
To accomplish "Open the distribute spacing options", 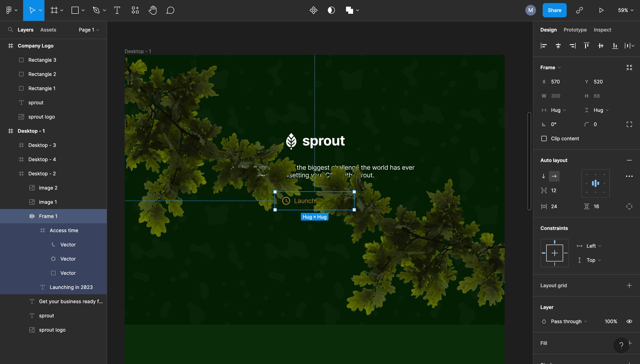I will tap(629, 46).
